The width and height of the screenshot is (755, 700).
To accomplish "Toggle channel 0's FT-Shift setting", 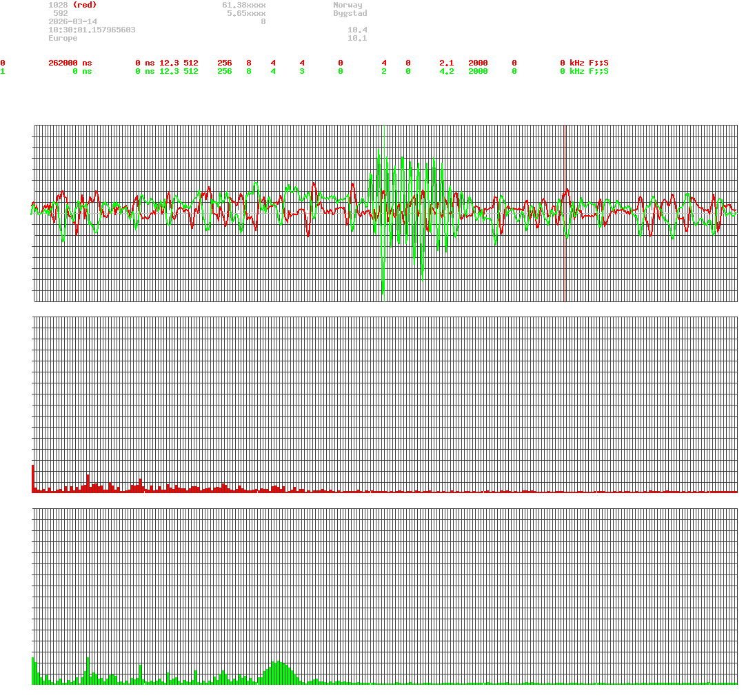I will point(340,63).
